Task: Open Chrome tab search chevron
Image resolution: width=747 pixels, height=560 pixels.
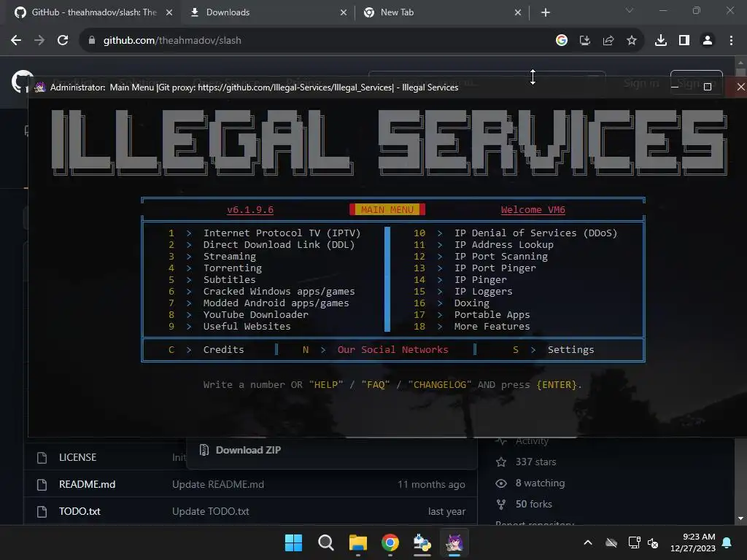Action: (630, 10)
